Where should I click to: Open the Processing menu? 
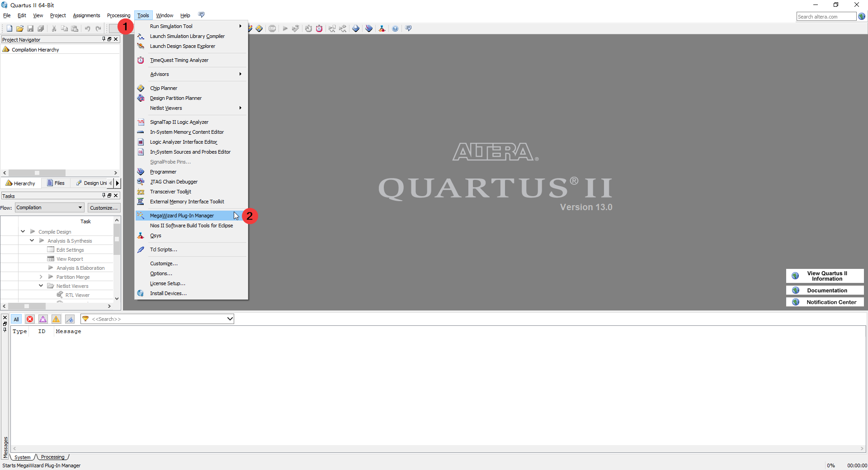pos(118,15)
